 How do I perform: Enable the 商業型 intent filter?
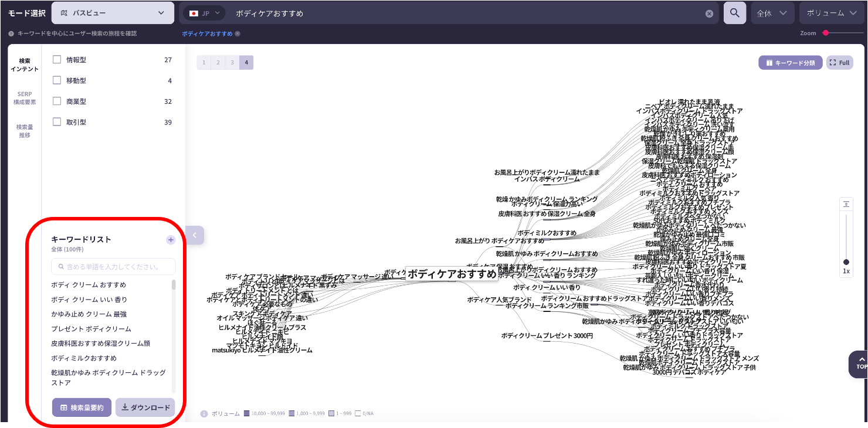point(57,101)
